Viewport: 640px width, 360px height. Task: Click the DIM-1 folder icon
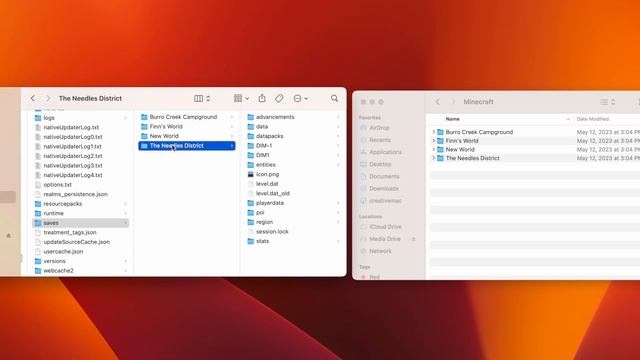251,146
